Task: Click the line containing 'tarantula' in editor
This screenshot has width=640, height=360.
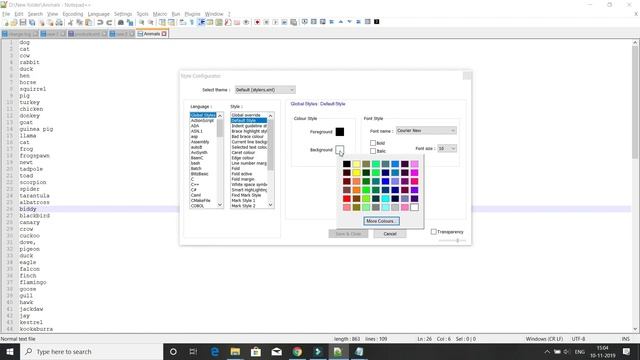Action: coord(35,196)
